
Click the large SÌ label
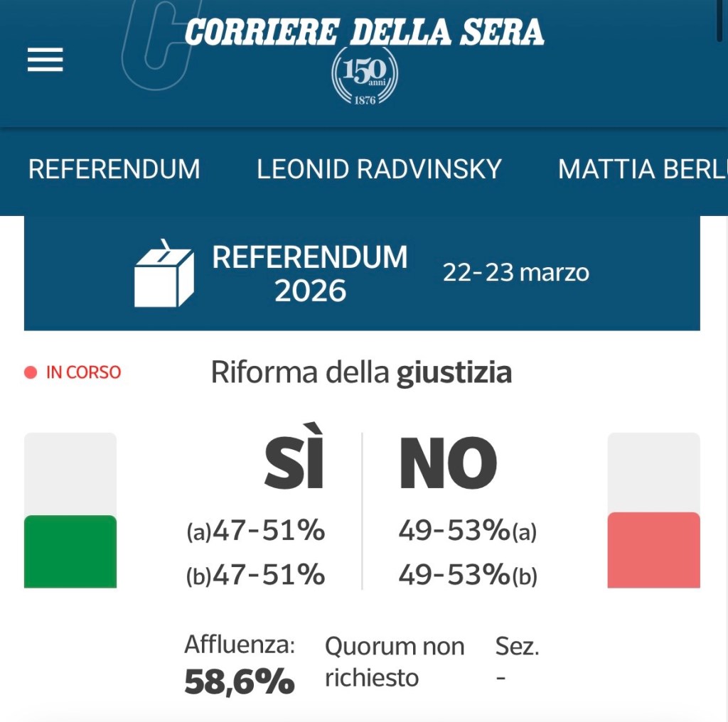294,463
